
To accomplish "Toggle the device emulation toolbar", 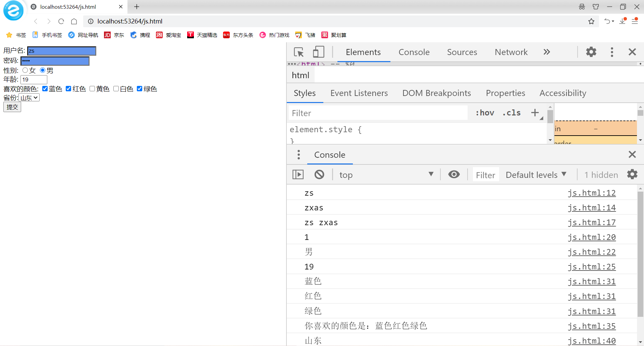I will (x=318, y=52).
